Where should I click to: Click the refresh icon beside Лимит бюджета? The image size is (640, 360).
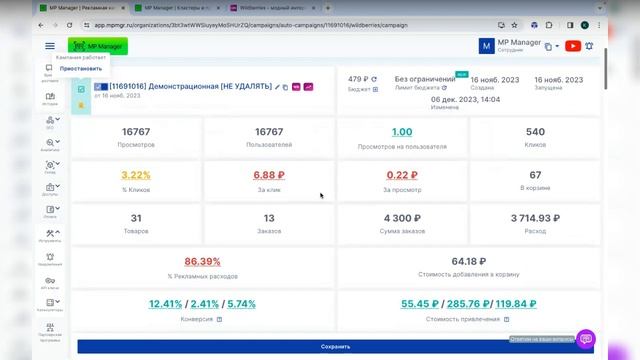point(444,88)
